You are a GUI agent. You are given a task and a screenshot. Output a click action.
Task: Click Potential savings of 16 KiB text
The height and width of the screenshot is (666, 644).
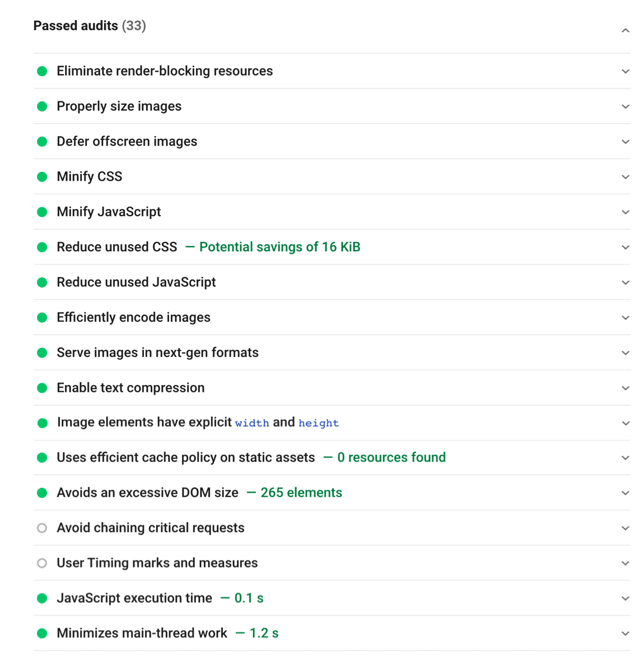[x=279, y=247]
